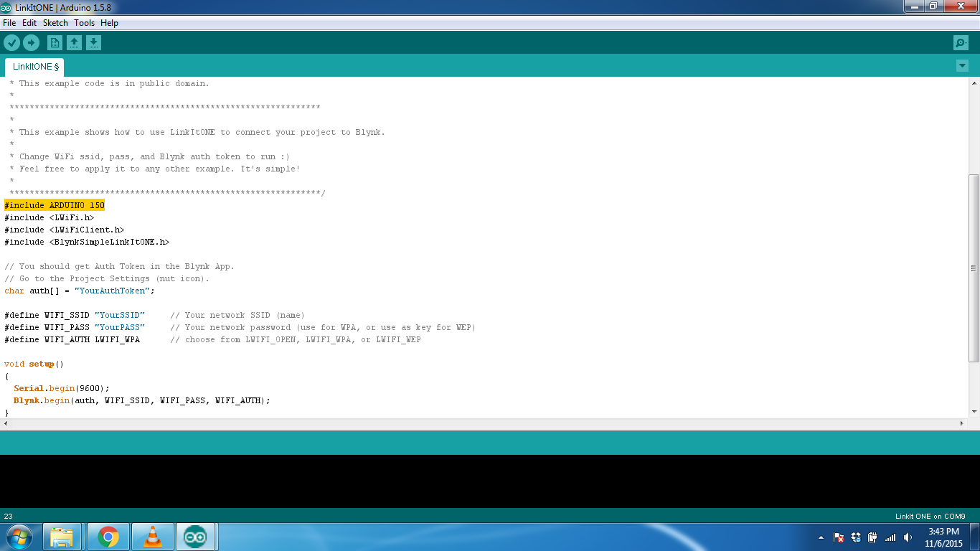The width and height of the screenshot is (980, 551).
Task: Click the Blynk.begin call line
Action: (x=142, y=400)
